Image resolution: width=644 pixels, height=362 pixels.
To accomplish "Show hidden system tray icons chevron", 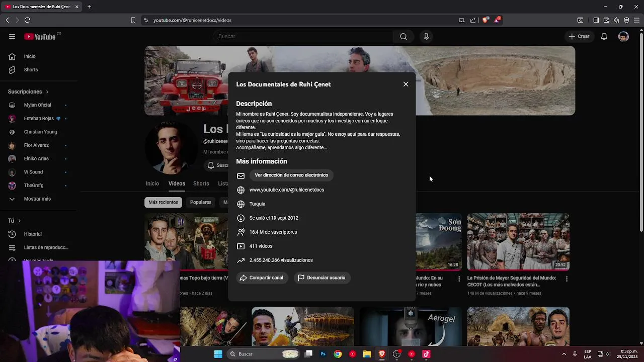I will coord(564,354).
